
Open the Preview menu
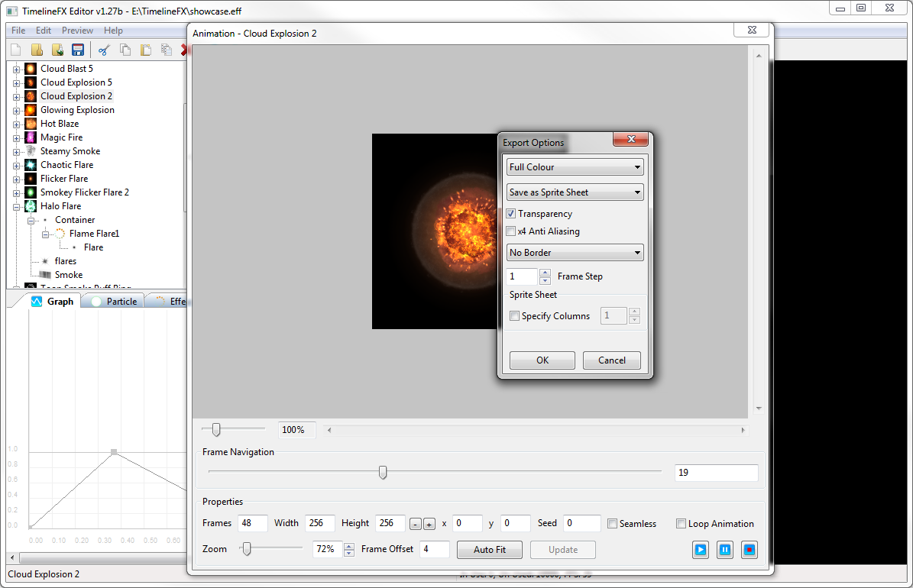(x=77, y=31)
